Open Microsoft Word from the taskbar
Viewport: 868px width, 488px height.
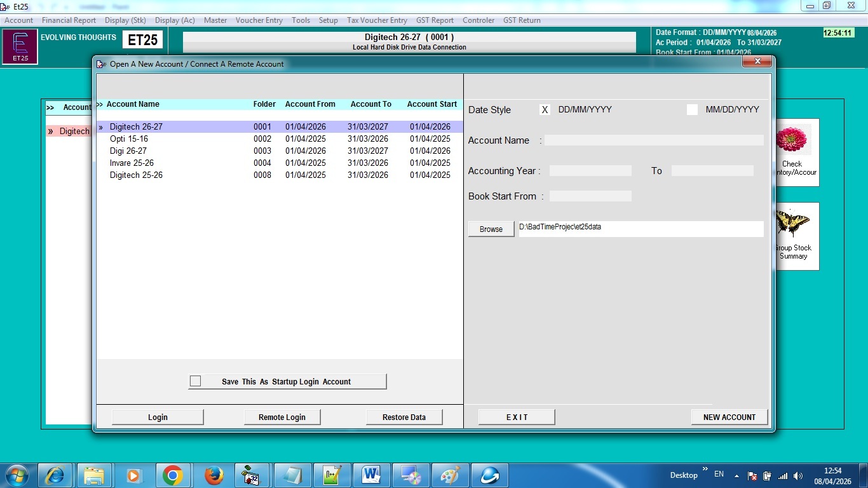click(x=371, y=475)
